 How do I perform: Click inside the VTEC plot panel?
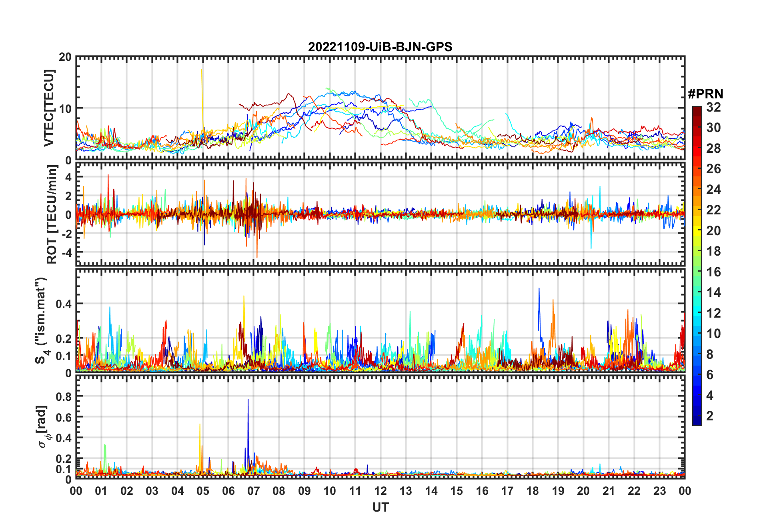click(x=380, y=108)
